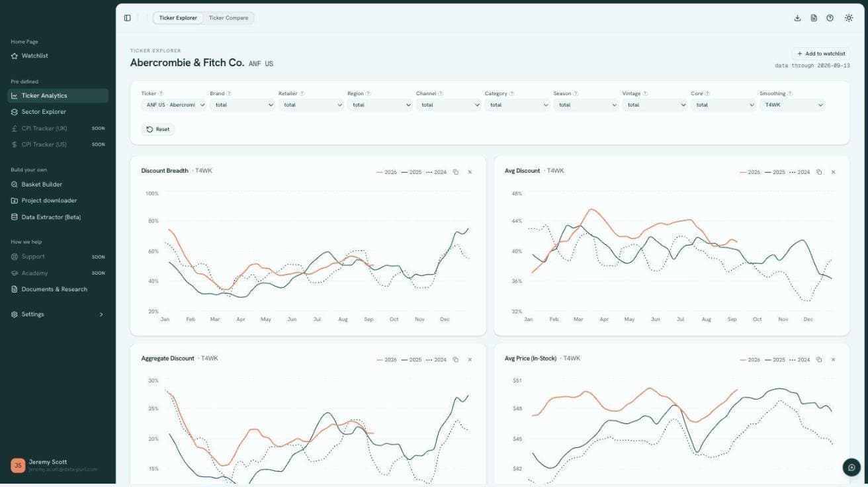Open the Channel filter dropdown
The image size is (868, 487).
pos(449,105)
